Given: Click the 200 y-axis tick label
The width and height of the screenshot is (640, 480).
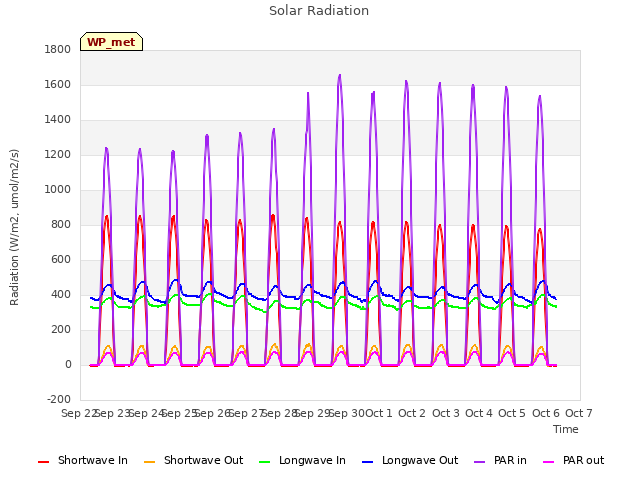Looking at the screenshot, I should [61, 330].
